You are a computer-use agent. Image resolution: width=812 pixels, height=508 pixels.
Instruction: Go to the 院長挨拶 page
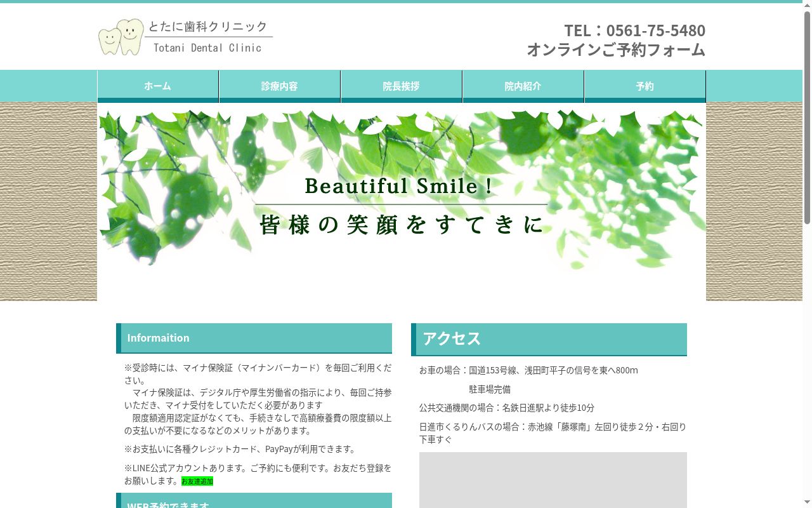pyautogui.click(x=402, y=86)
